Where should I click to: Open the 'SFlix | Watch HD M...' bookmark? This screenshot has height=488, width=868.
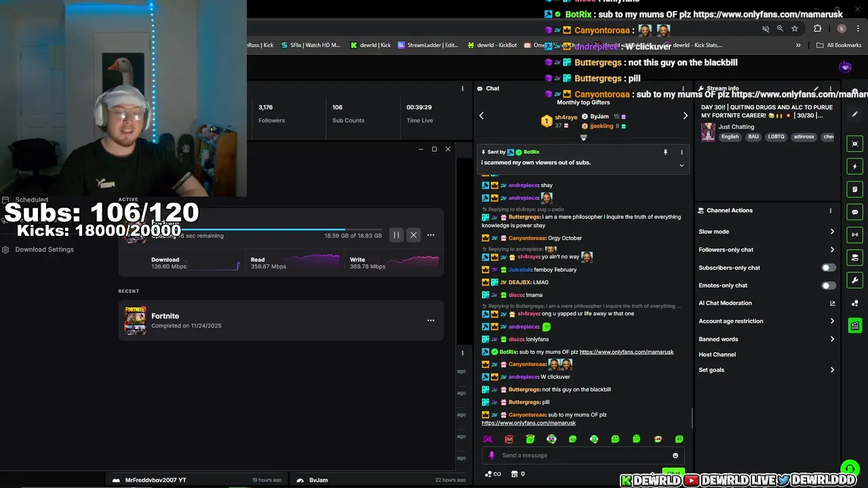[x=310, y=45]
